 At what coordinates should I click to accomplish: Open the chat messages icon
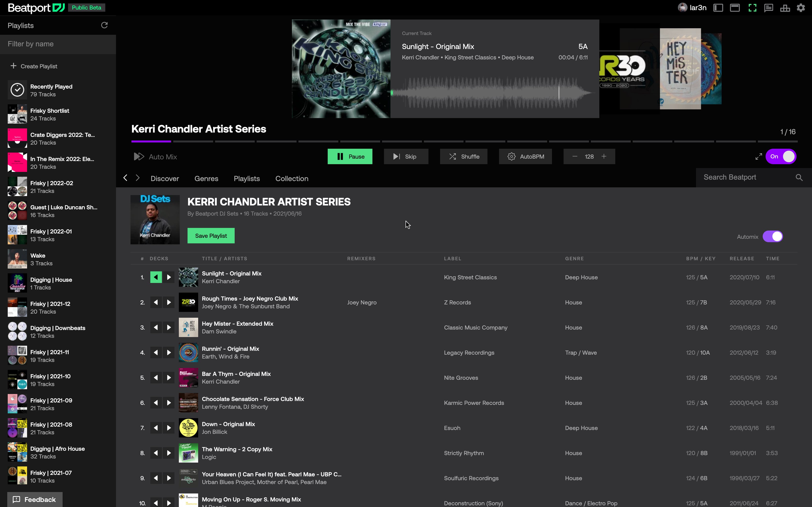tap(768, 8)
